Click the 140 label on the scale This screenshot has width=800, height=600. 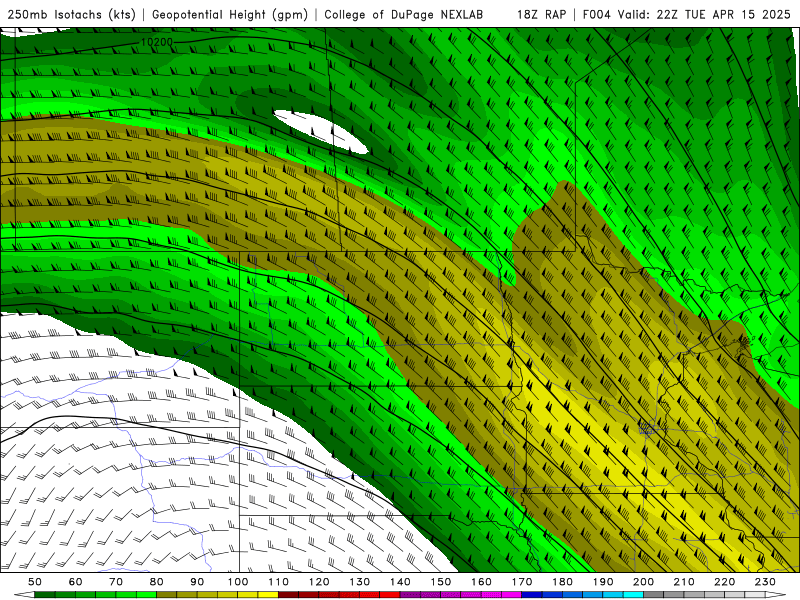pos(401,582)
